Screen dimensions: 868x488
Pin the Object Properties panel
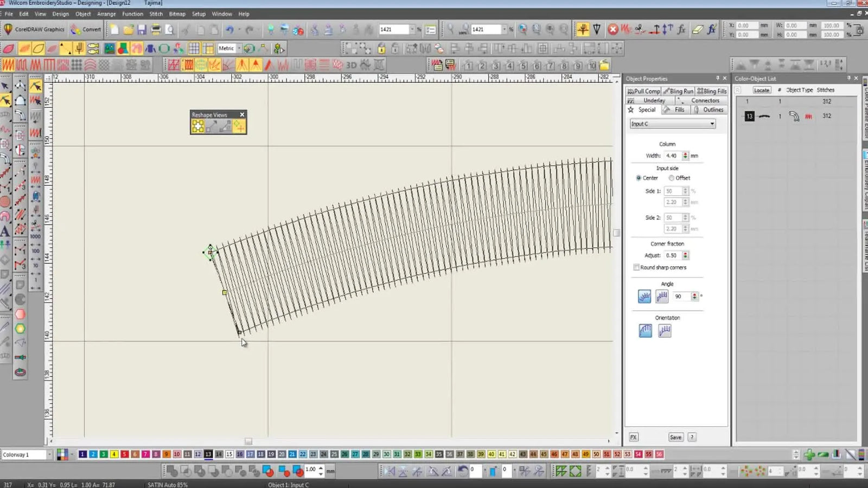coord(717,78)
